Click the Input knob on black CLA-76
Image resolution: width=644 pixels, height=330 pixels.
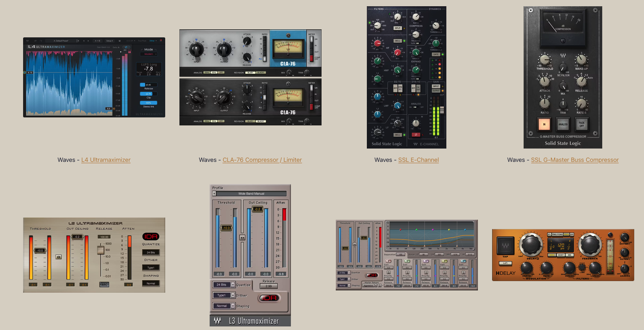pyautogui.click(x=197, y=97)
